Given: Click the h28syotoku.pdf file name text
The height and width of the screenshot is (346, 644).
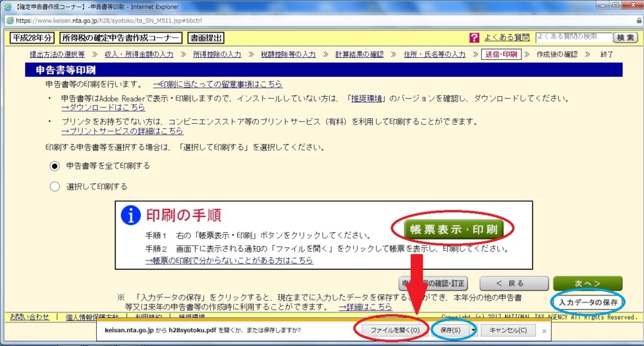Looking at the screenshot, I should [x=192, y=330].
